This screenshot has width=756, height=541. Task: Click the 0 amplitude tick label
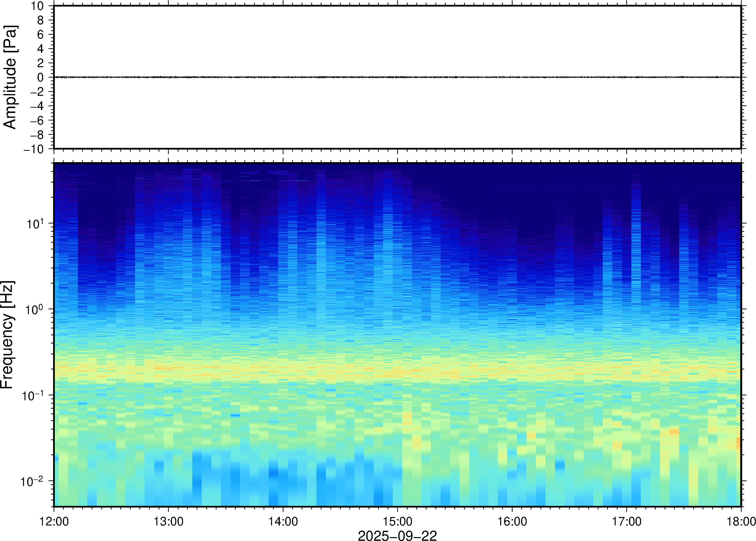pyautogui.click(x=41, y=78)
